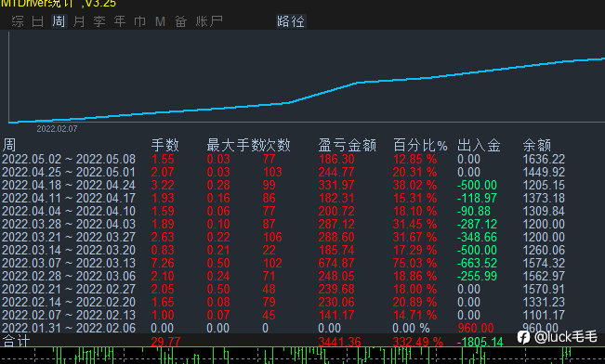605x364 pixels.
Task: Click the 周 column header in table
Action: click(9, 146)
